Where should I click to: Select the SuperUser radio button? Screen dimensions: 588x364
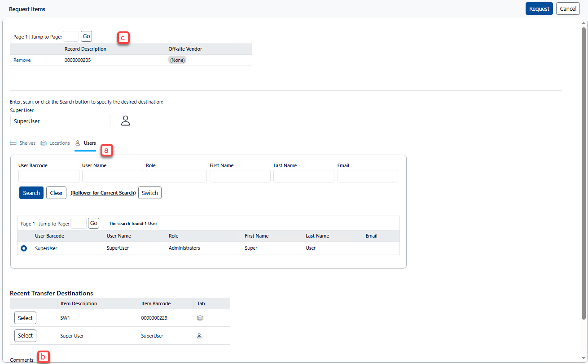click(x=24, y=248)
